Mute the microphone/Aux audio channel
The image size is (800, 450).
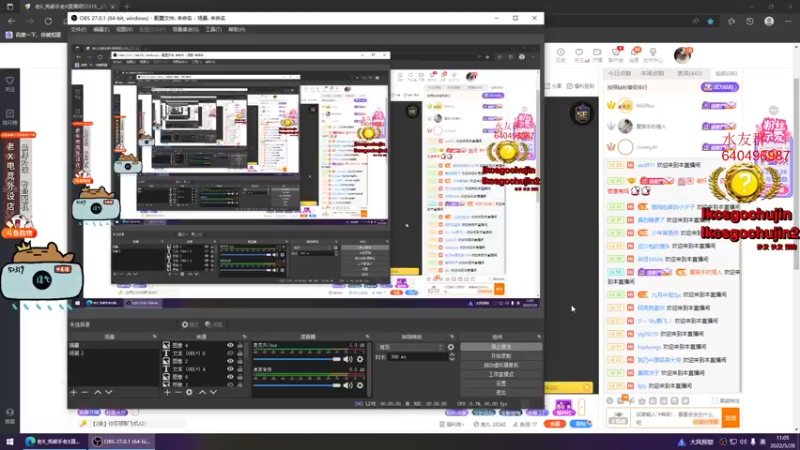pos(348,359)
